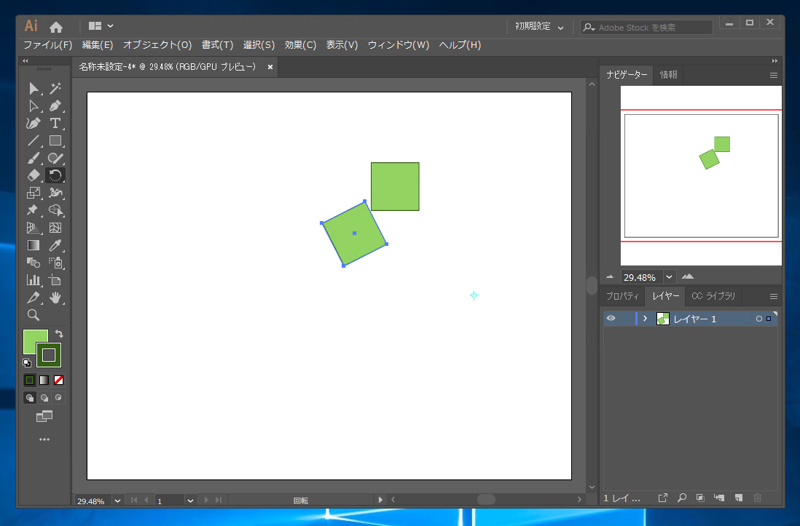Select the Hand tool
Image resolution: width=800 pixels, height=526 pixels.
pos(56,297)
